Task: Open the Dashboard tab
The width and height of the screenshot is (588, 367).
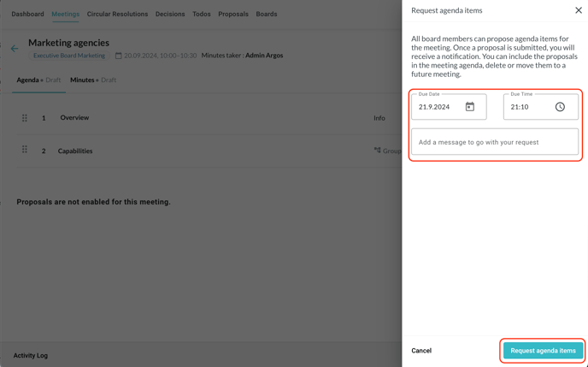Action: (27, 14)
